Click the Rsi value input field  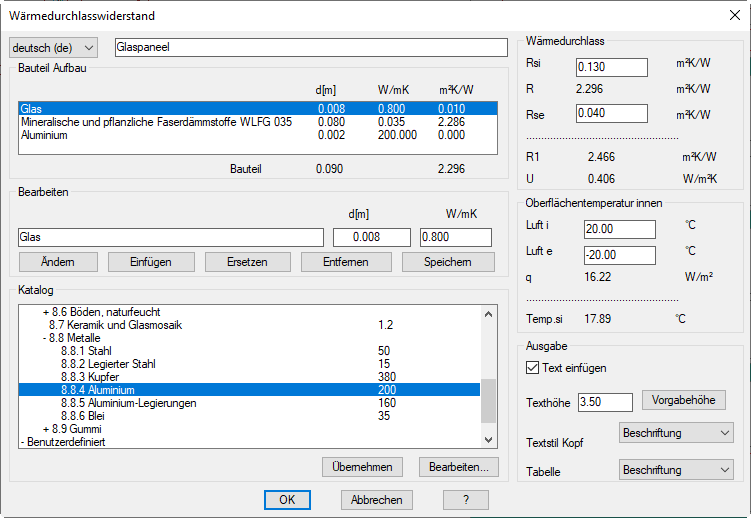612,67
